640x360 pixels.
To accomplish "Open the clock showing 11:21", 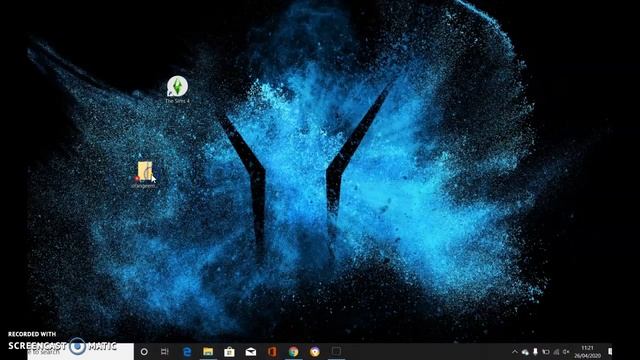I will point(587,351).
